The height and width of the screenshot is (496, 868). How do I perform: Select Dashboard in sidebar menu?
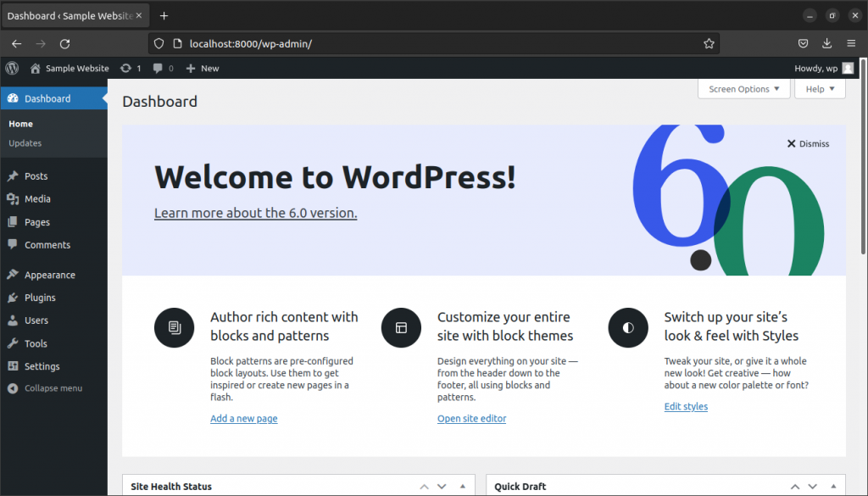point(53,98)
